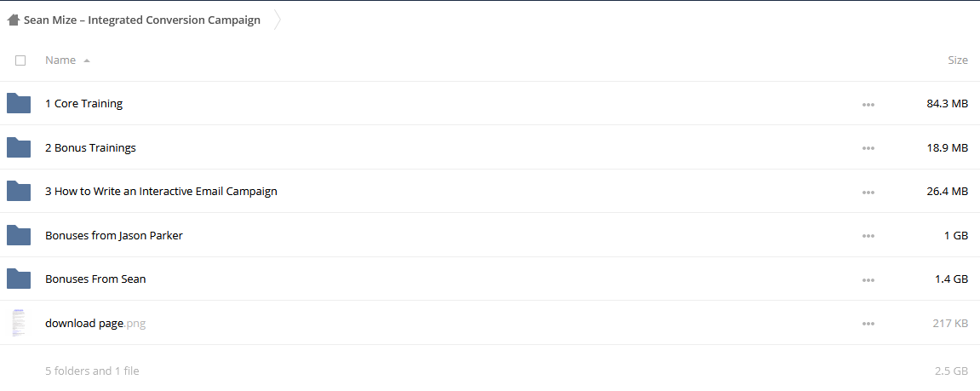
Task: Open more options for Bonuses from Jason Parker
Action: point(868,236)
